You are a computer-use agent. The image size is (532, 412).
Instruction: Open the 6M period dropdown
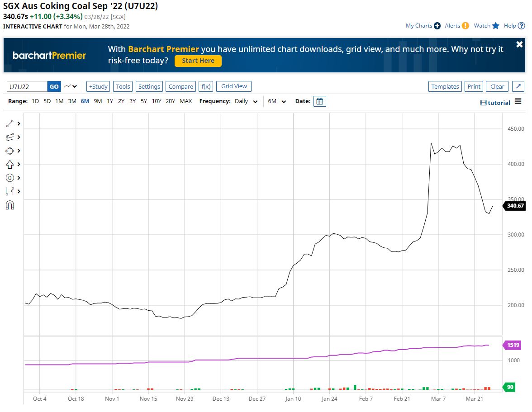pyautogui.click(x=277, y=101)
